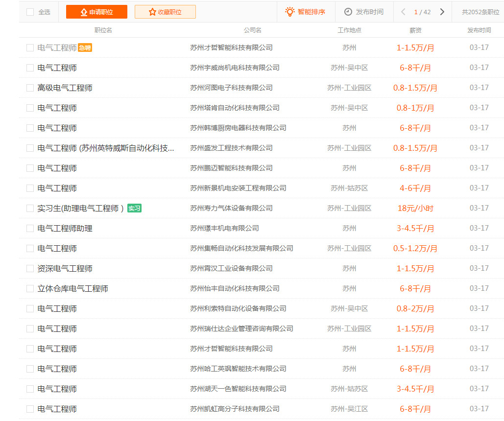Click the 薪资 column header
The height and width of the screenshot is (421, 504).
(415, 30)
